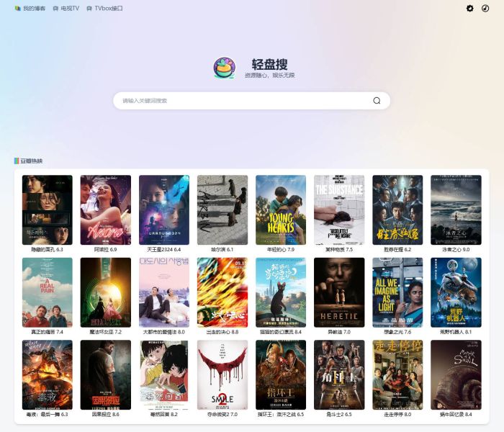Click the title text 哈尔滨 6.1
Image resolution: width=504 pixels, height=432 pixels.
[222, 249]
